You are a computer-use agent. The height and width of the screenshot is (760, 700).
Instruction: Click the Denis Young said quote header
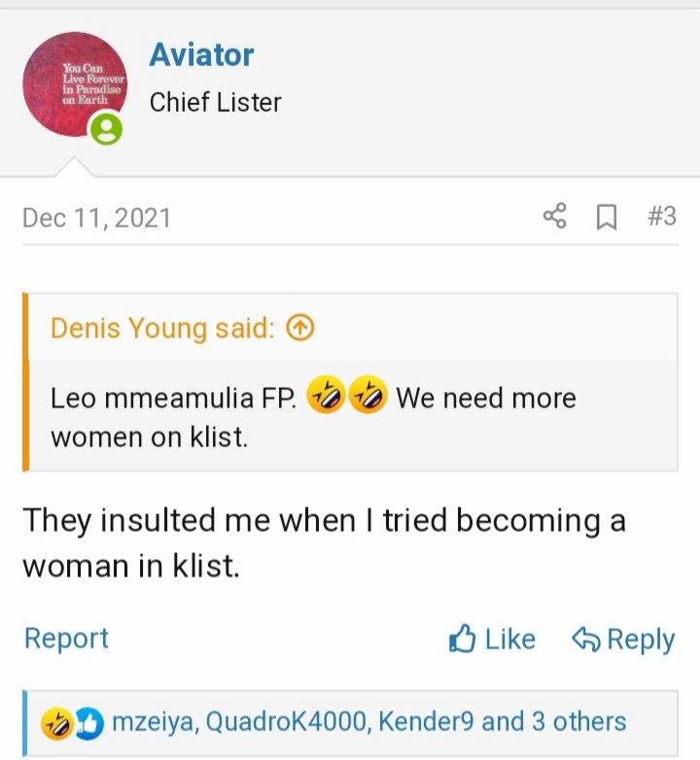coord(162,328)
